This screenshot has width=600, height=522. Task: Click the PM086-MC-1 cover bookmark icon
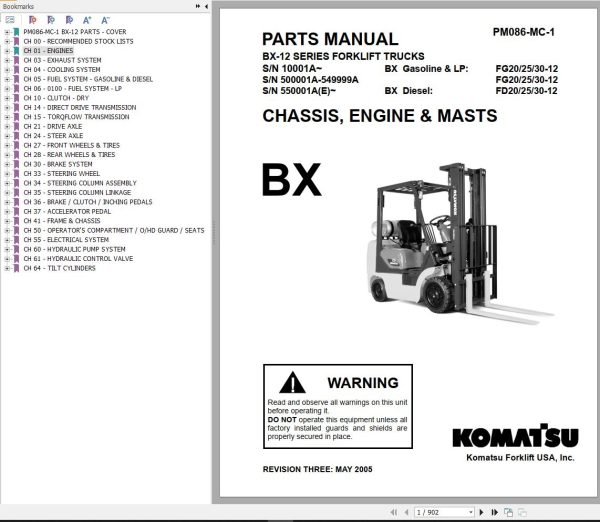(16, 32)
